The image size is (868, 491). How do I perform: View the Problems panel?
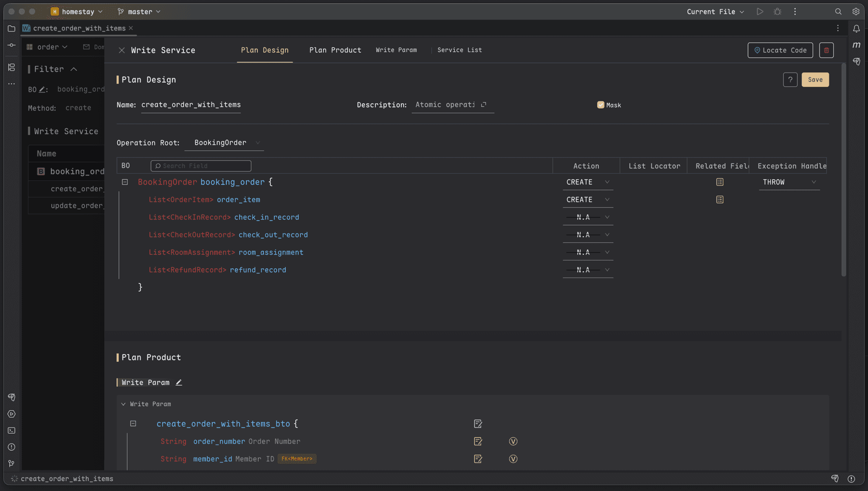11,447
